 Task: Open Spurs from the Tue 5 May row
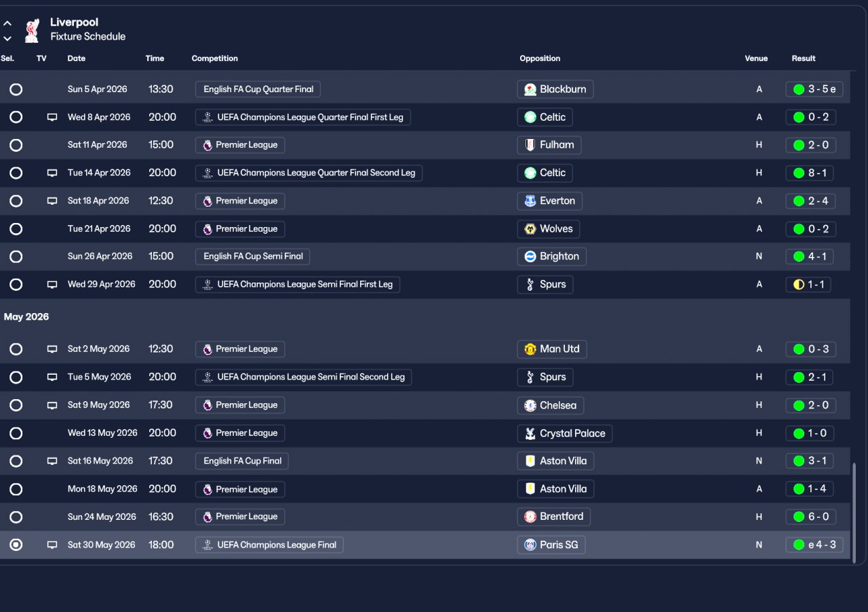545,377
